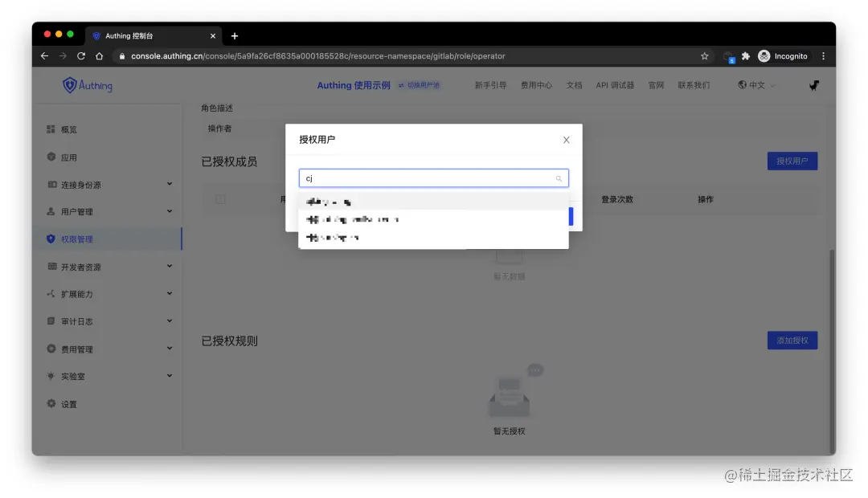Click the browser back arrow
Image resolution: width=868 pixels, height=498 pixels.
pos(45,56)
